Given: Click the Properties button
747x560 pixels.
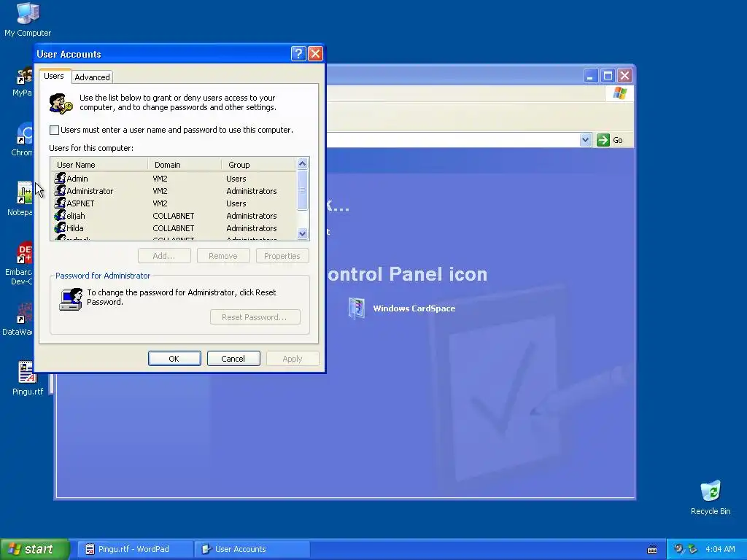Looking at the screenshot, I should pyautogui.click(x=282, y=256).
